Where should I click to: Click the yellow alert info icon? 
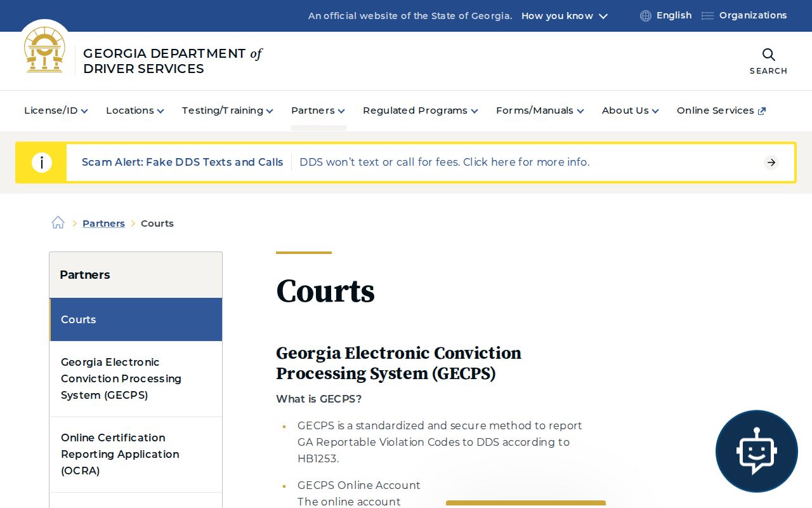41,163
